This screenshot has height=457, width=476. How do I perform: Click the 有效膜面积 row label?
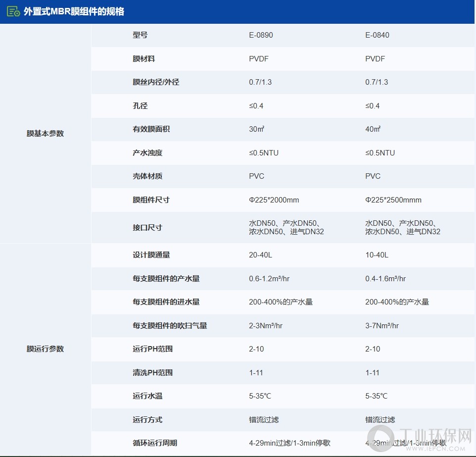tap(151, 129)
